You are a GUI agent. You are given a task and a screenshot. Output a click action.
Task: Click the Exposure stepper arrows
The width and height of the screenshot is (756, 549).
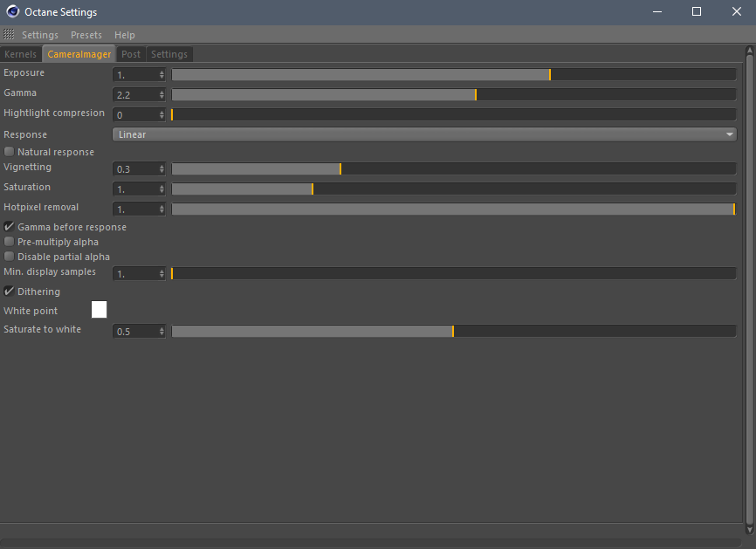[x=162, y=75]
